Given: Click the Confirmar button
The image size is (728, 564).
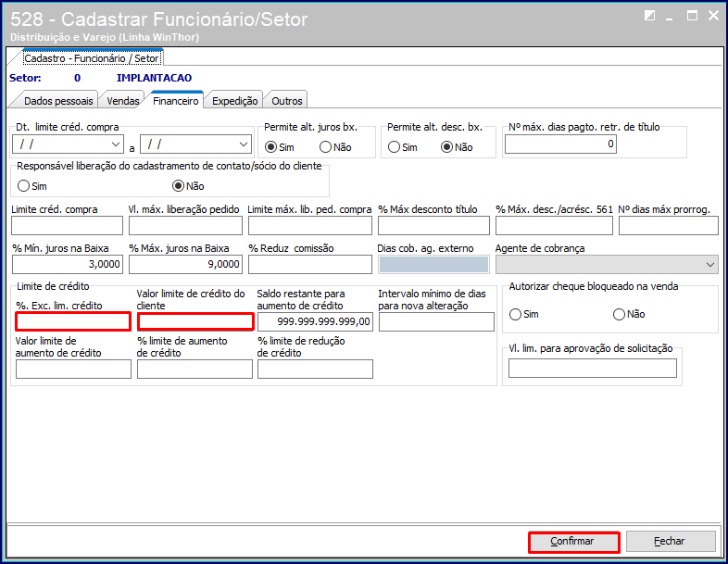Looking at the screenshot, I should tap(574, 542).
